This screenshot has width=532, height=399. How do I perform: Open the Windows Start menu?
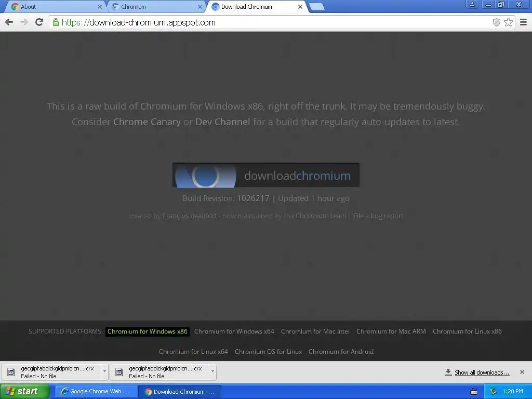(x=25, y=392)
